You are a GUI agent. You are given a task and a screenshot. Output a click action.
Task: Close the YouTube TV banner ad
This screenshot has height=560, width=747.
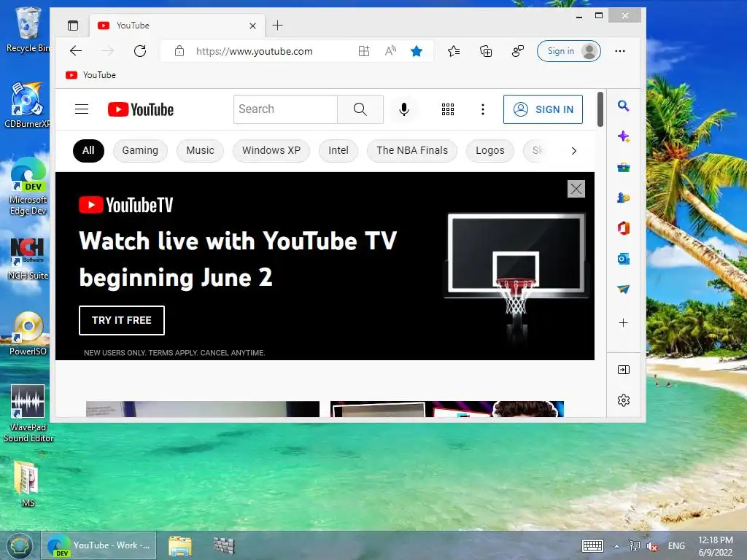[576, 189]
